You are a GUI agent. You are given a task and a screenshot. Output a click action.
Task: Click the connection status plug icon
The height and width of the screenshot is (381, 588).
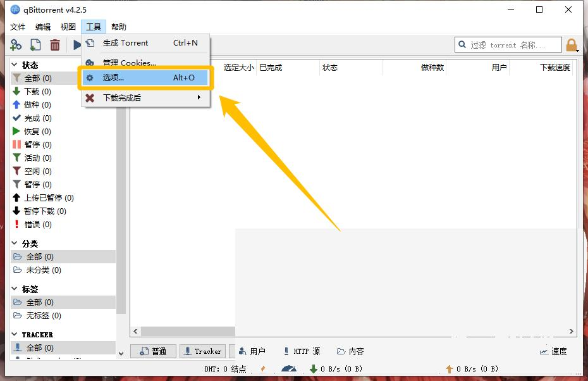pos(263,369)
